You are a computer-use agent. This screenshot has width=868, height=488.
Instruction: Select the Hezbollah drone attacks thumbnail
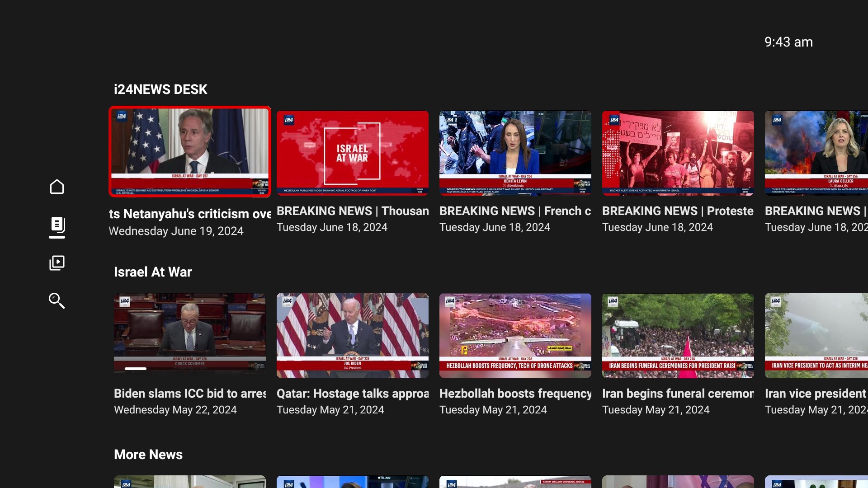point(515,336)
